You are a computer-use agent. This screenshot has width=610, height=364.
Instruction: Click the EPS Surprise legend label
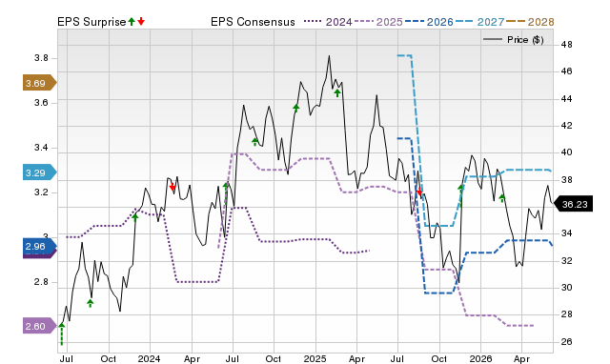[91, 22]
